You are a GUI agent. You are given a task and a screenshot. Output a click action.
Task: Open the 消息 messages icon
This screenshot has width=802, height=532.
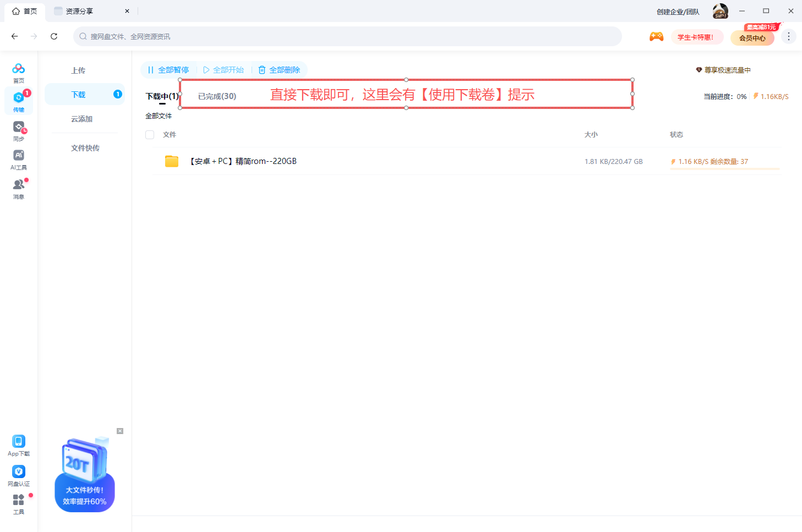(x=19, y=185)
